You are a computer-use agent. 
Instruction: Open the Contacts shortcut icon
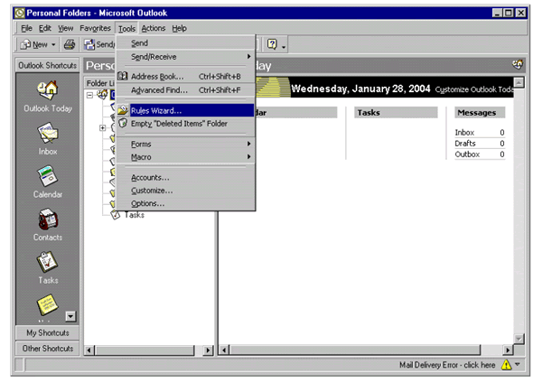coord(48,219)
